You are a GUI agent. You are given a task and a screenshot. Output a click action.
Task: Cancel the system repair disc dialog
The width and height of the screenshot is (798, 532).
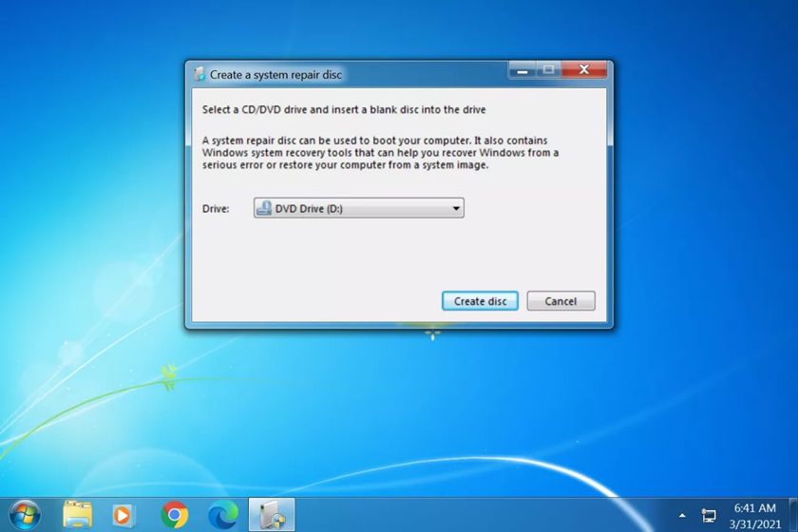pyautogui.click(x=560, y=301)
